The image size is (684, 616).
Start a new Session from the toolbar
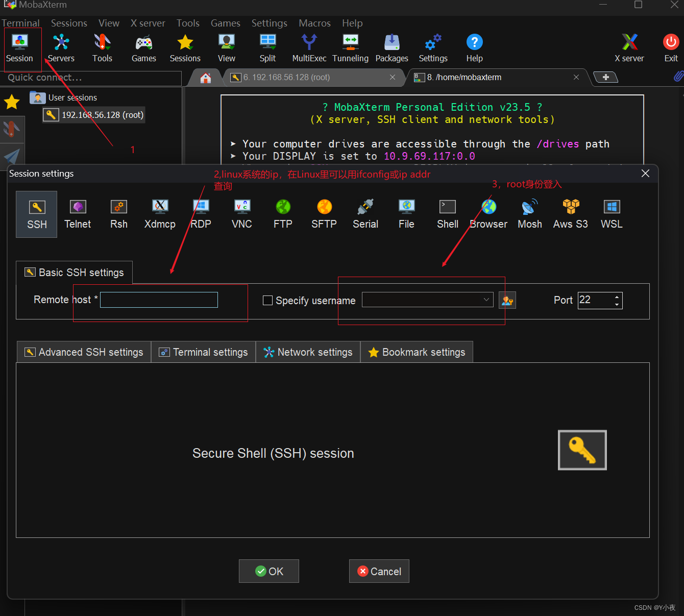tap(20, 47)
